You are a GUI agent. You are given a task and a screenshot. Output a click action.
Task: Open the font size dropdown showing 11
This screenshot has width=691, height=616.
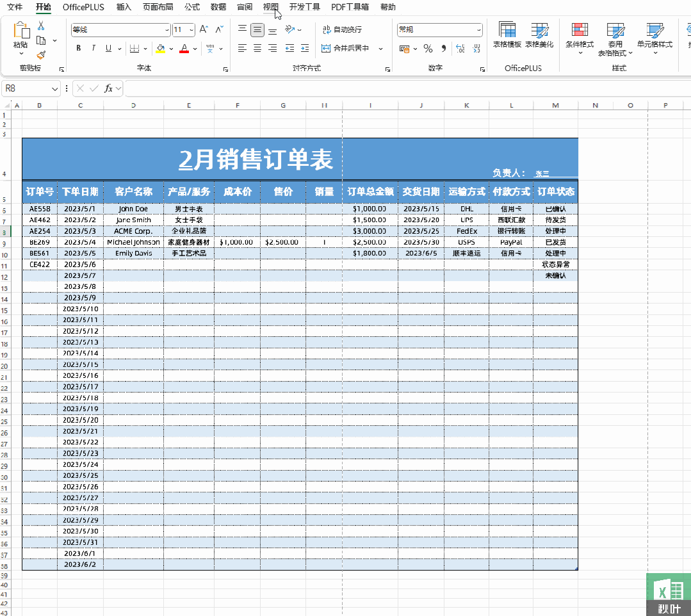click(191, 30)
